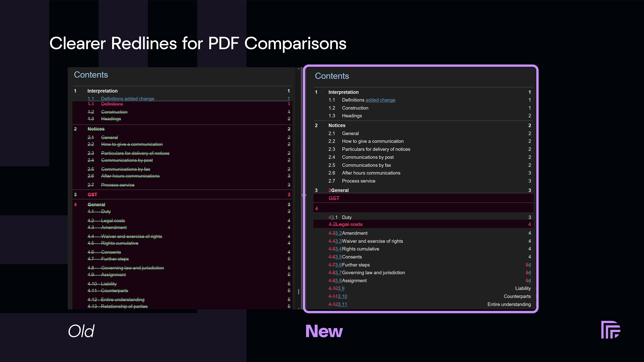Click 'Amendment' entry in New panel

coord(355,233)
